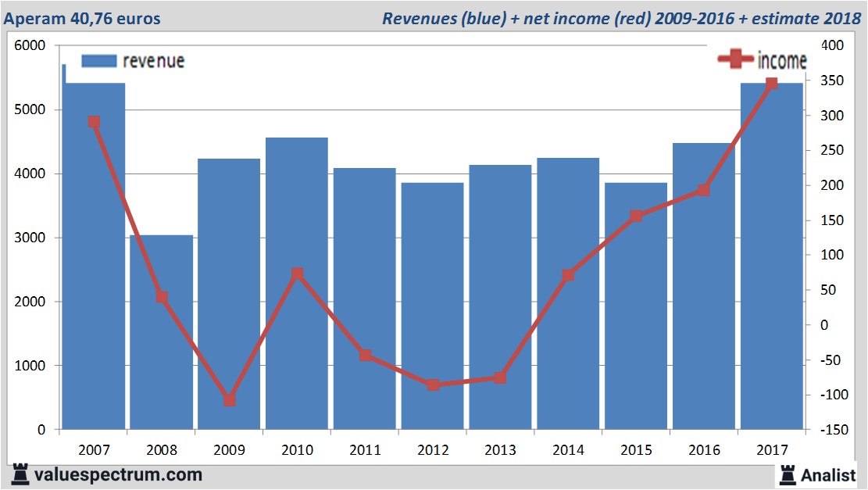
Task: Click the 300 income axis label
Action: point(832,115)
